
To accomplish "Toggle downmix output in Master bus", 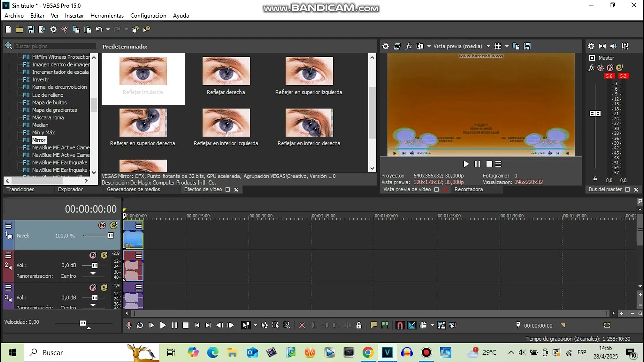I will tap(603, 46).
